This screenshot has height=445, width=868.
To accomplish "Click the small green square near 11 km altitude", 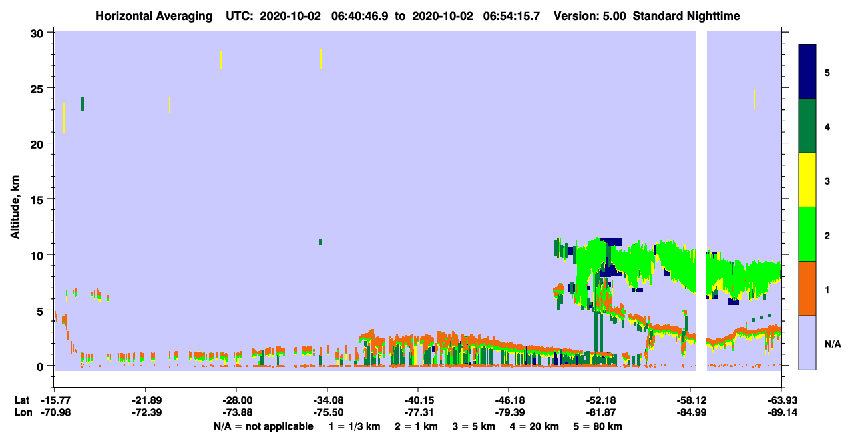I will 321,242.
